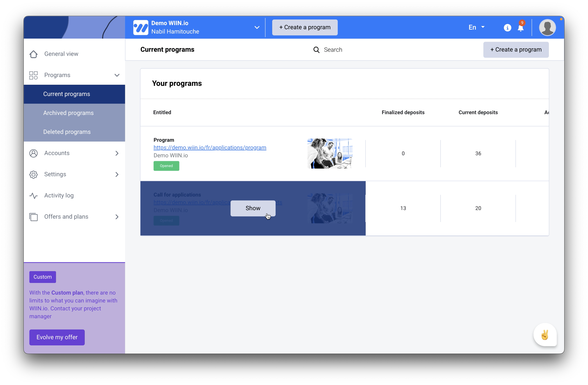Open the Activity log page
The image size is (588, 385).
(74, 196)
